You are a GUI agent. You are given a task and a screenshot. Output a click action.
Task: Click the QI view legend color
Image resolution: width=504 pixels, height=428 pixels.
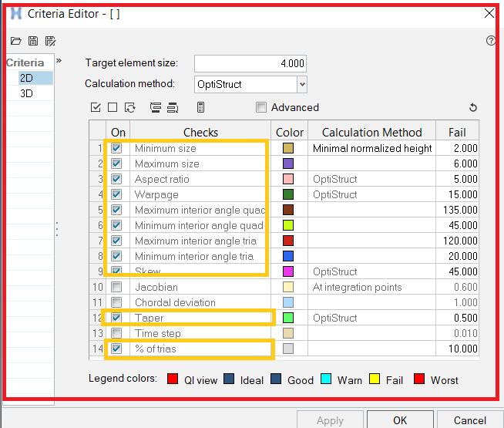point(173,379)
